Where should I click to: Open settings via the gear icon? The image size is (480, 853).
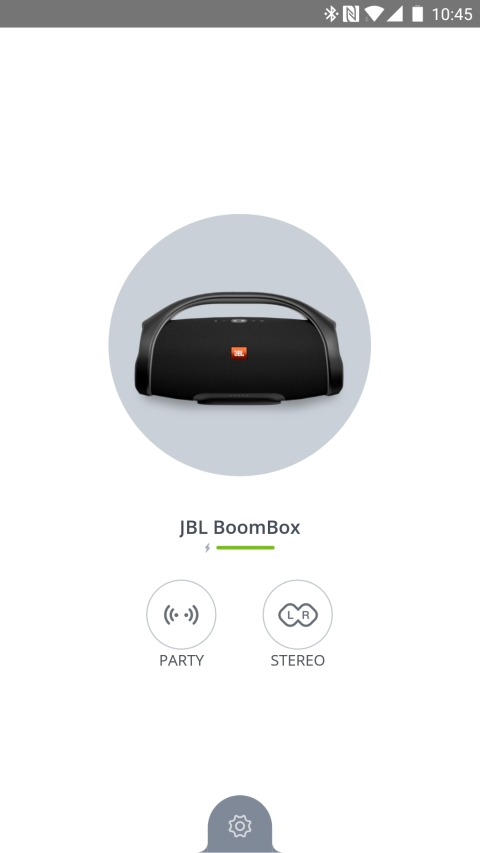pos(239,826)
